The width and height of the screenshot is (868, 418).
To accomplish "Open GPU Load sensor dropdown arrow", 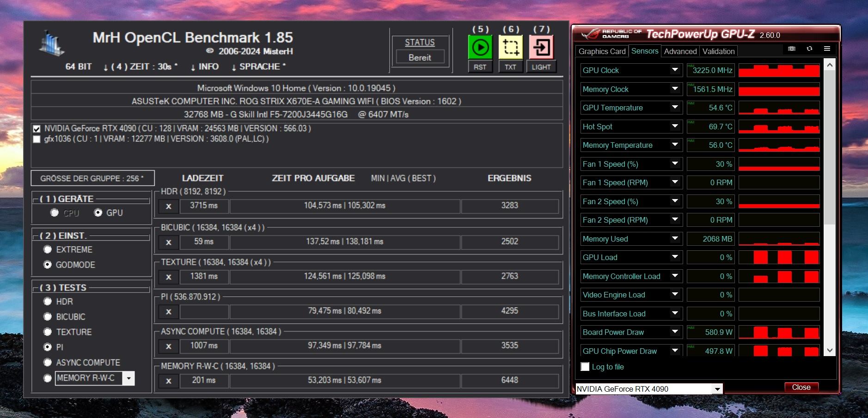I will pos(675,257).
